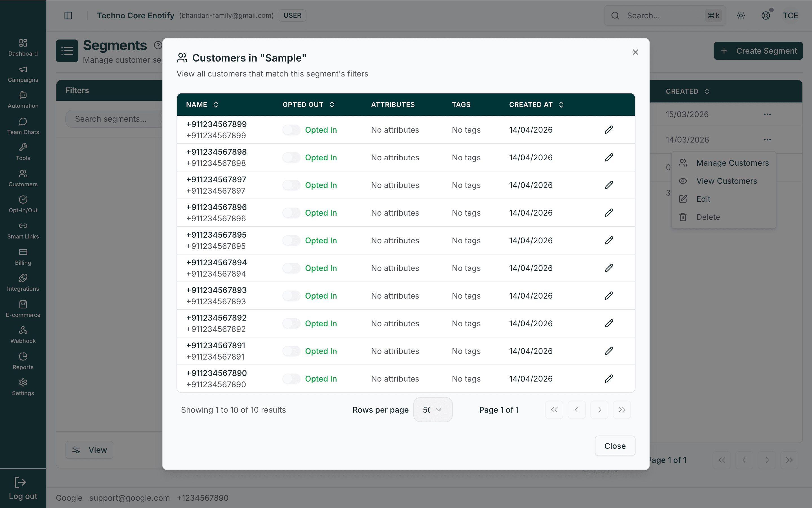Open Integrations from sidebar
Viewport: 812px width, 508px height.
coord(23,283)
